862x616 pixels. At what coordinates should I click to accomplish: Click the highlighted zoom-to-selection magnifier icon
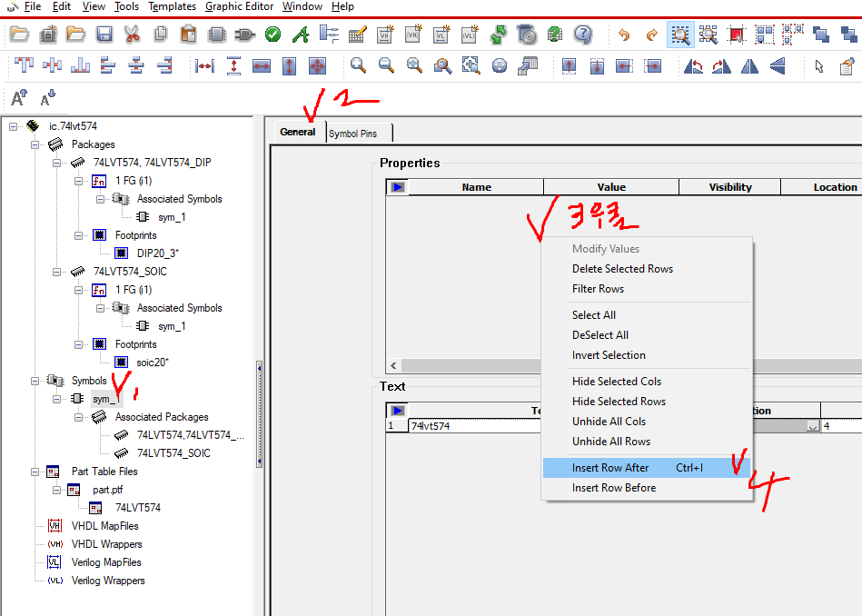pyautogui.click(x=680, y=35)
